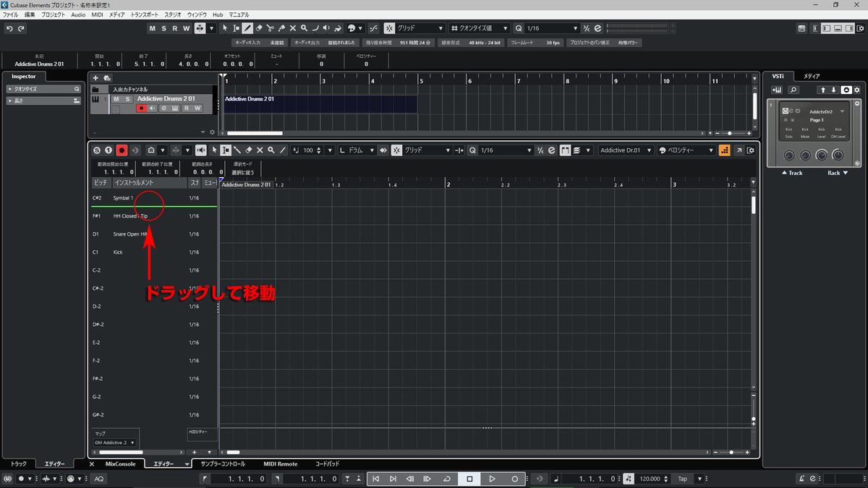Select the Snare Open Hit drum row
This screenshot has width=868, height=488.
pos(154,234)
